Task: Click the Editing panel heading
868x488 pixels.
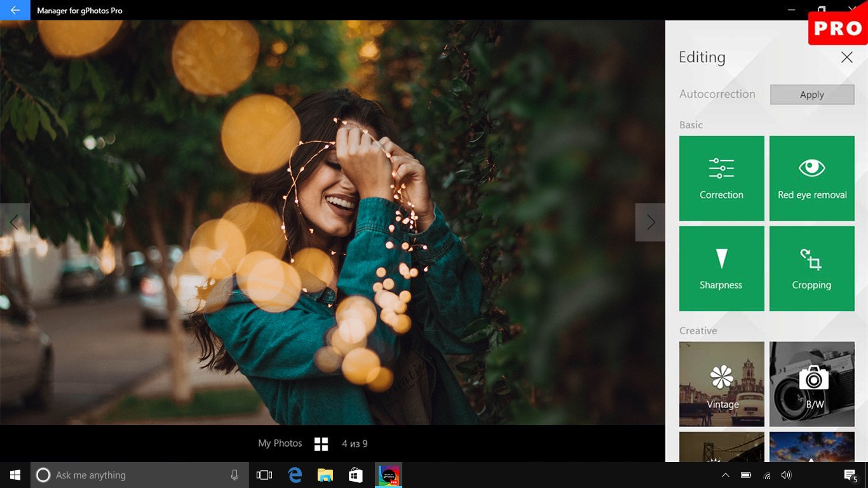Action: point(702,57)
